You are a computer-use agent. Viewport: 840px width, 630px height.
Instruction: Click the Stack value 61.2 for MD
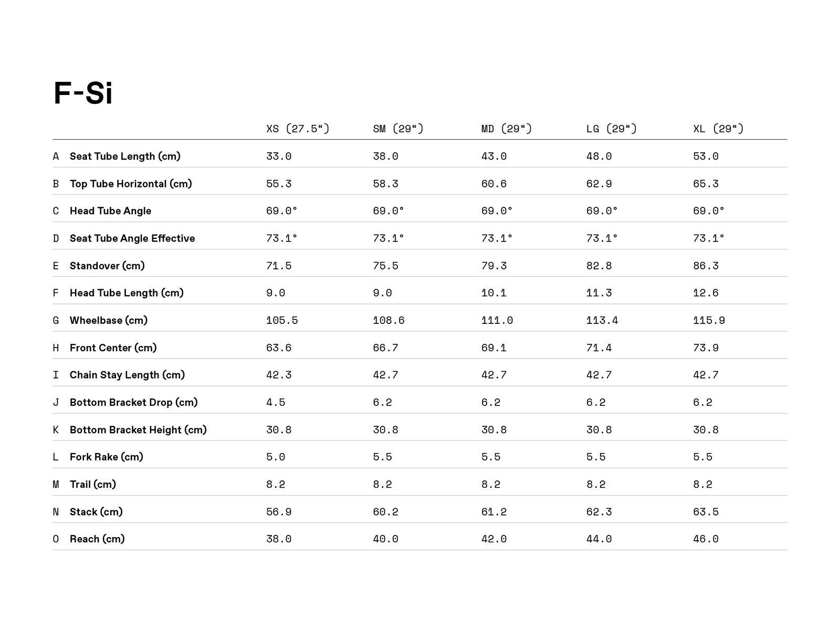[494, 512]
